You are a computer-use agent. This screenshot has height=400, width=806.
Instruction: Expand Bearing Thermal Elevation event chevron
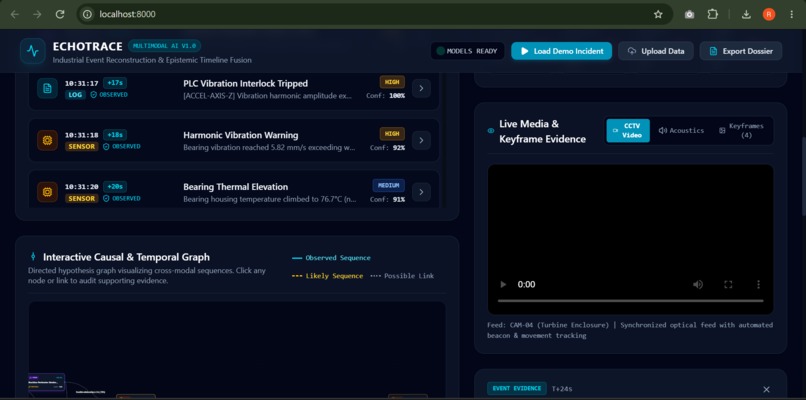(421, 192)
